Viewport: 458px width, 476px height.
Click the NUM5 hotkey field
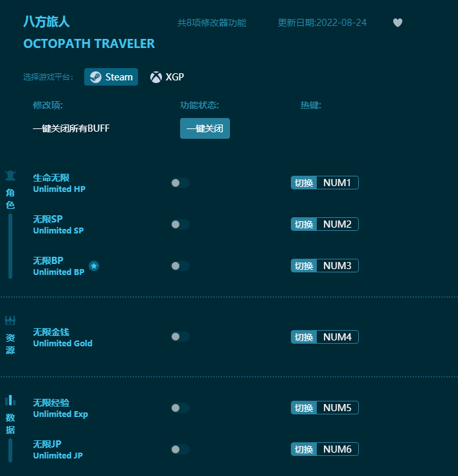(x=338, y=408)
